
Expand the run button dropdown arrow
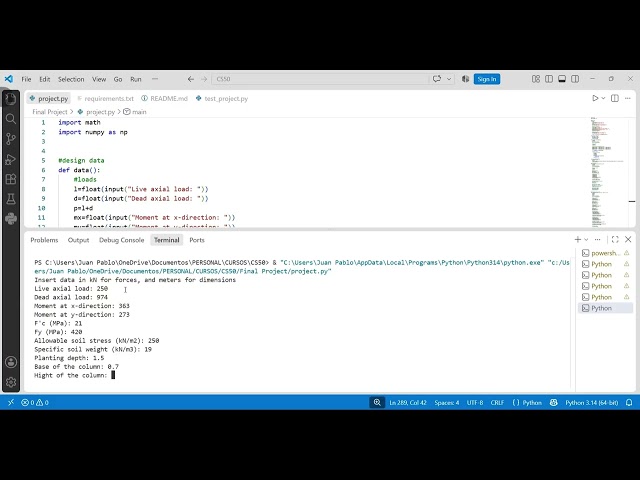(603, 98)
